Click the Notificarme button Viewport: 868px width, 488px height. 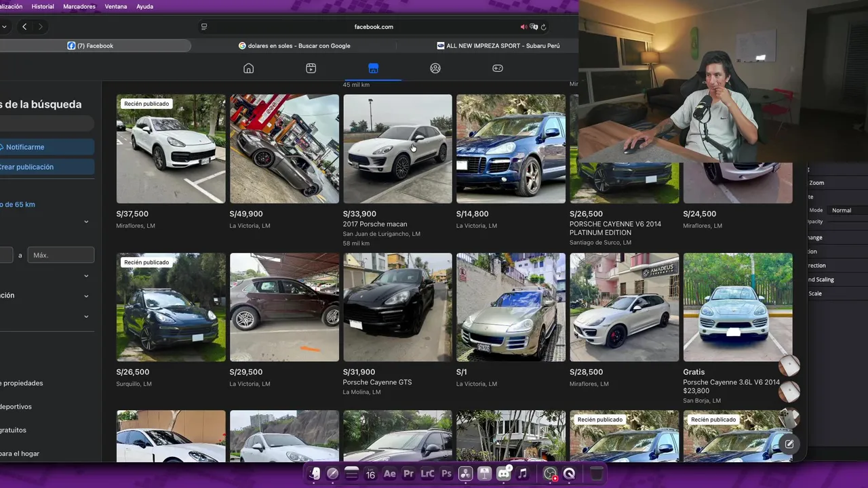47,147
